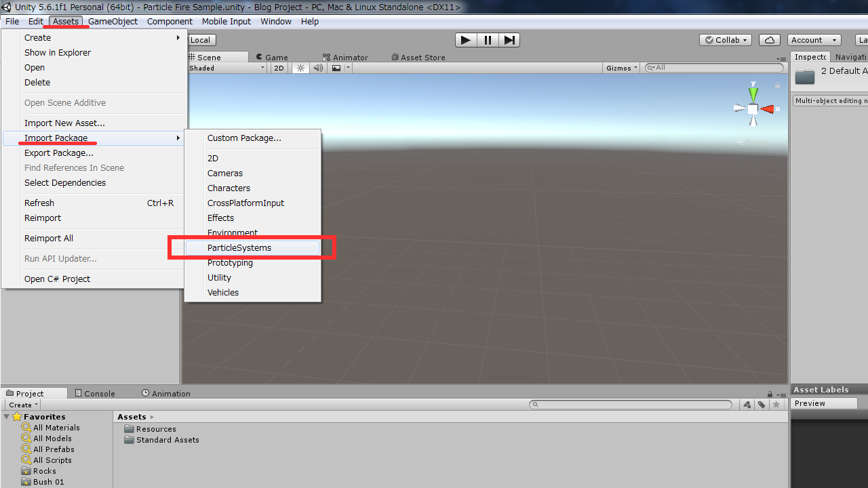Click the Step frame button

coord(509,40)
